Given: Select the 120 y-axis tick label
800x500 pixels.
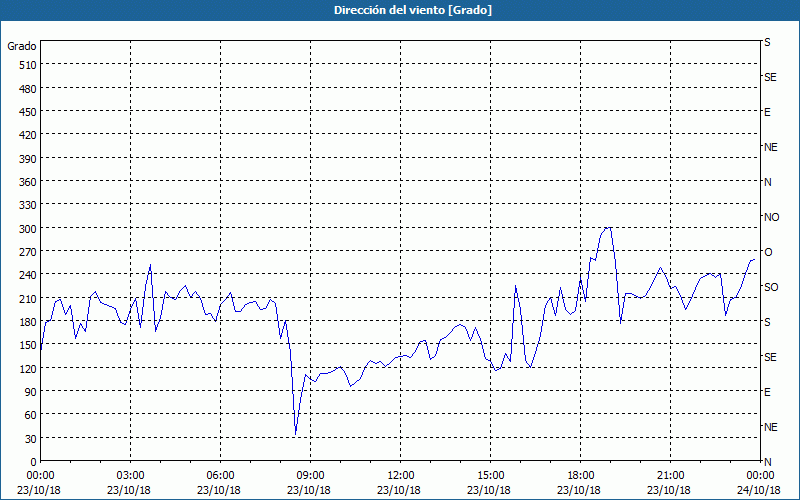Looking at the screenshot, I should click(28, 368).
